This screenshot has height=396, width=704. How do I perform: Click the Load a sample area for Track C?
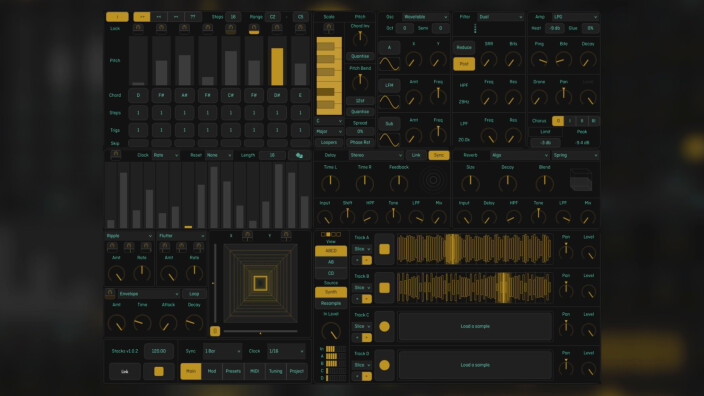pyautogui.click(x=475, y=326)
